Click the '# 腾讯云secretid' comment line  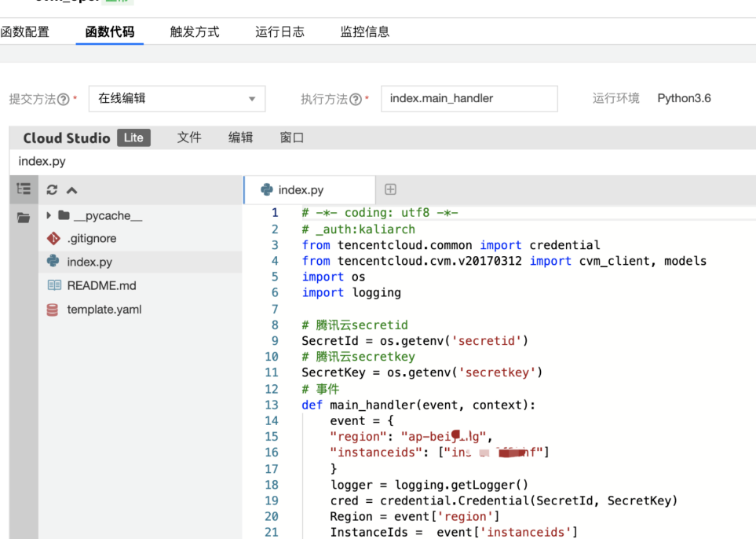pos(355,324)
